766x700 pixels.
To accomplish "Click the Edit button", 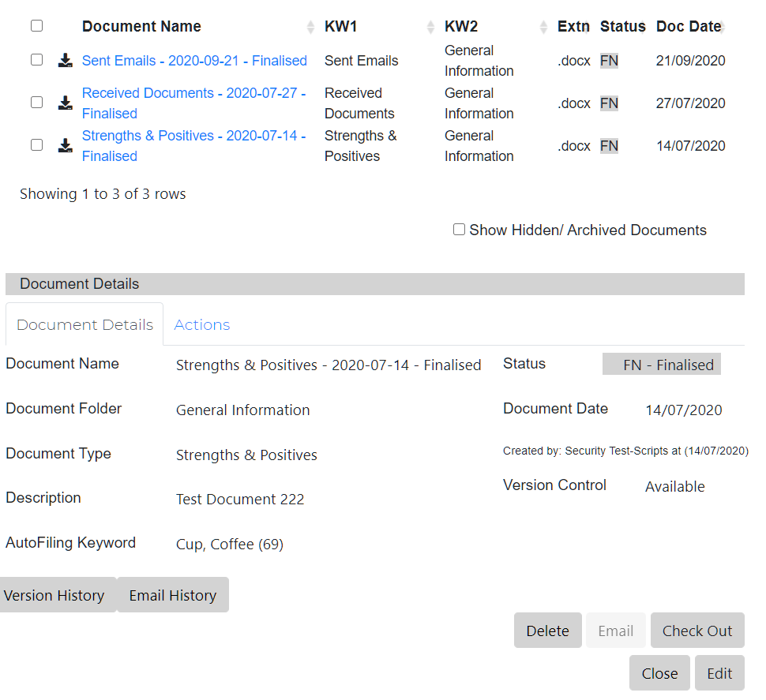I will pyautogui.click(x=719, y=673).
